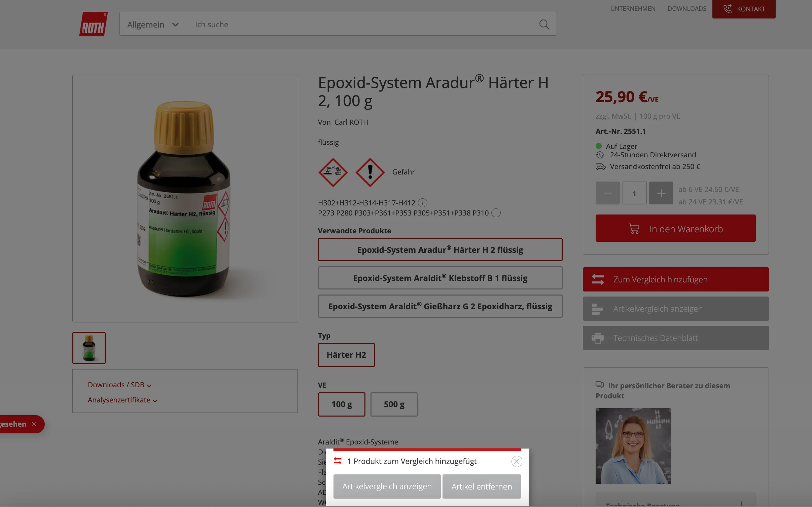This screenshot has width=812, height=507.
Task: Open info icon next to P-statements
Action: pyautogui.click(x=496, y=213)
